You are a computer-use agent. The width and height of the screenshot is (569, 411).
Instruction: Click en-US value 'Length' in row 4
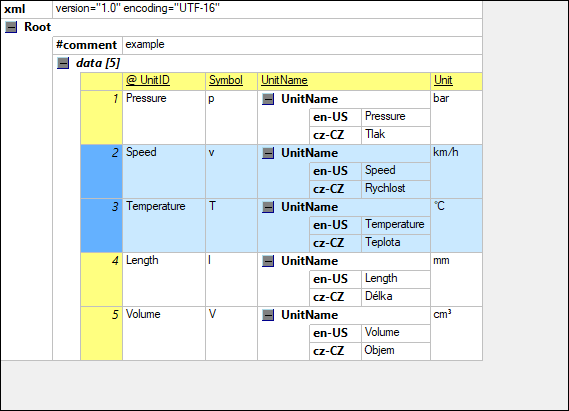(396, 279)
